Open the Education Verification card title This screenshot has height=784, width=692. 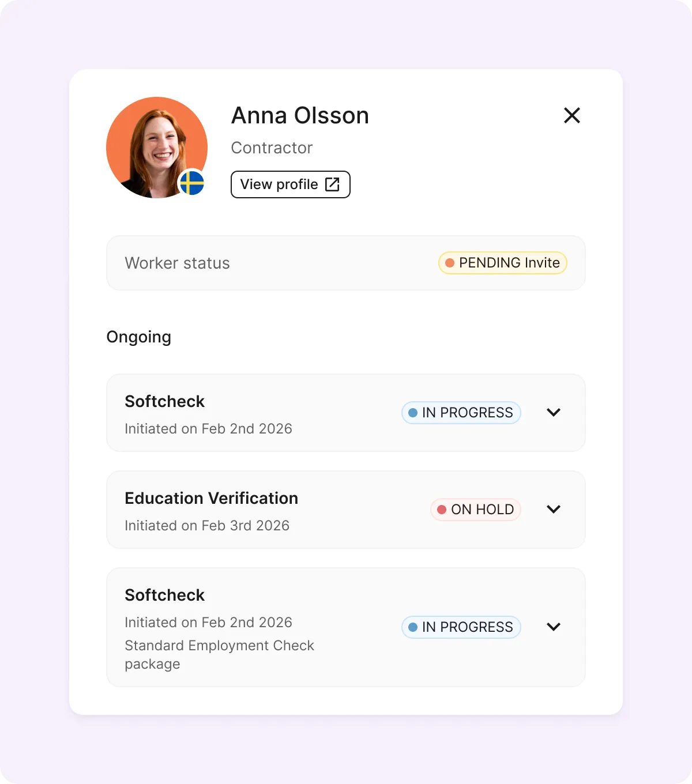[211, 498]
